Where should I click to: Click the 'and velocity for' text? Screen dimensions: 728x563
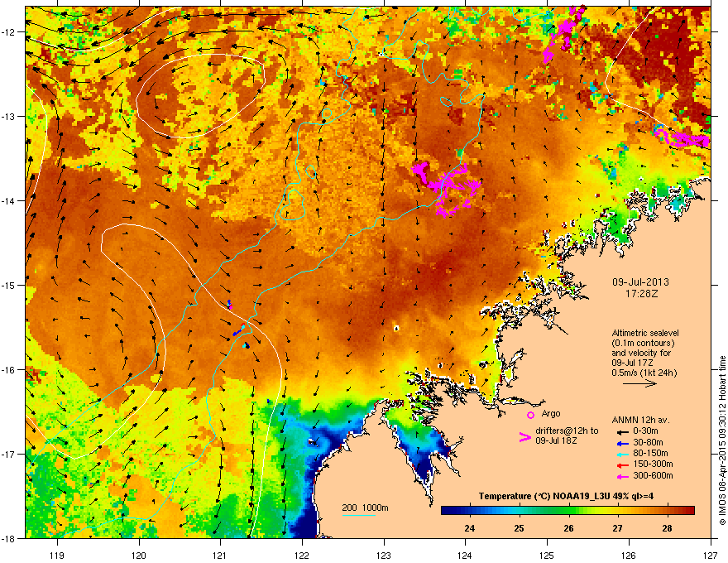(x=641, y=353)
